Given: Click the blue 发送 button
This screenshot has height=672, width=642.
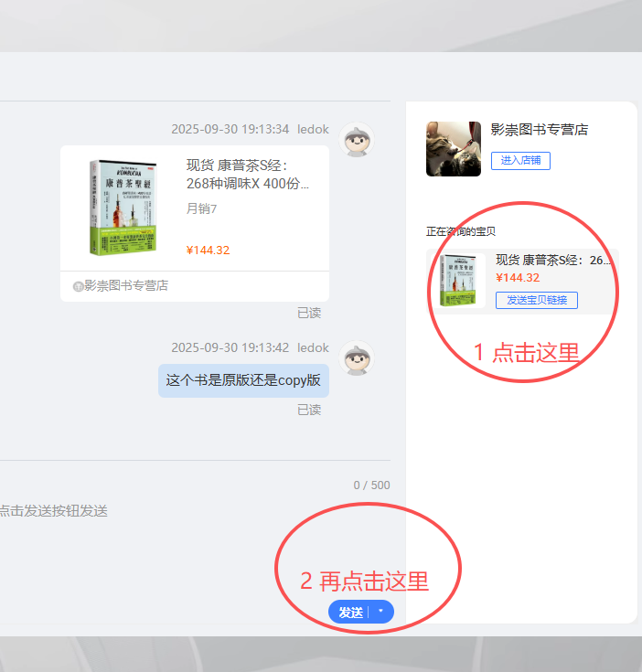Looking at the screenshot, I should [350, 612].
